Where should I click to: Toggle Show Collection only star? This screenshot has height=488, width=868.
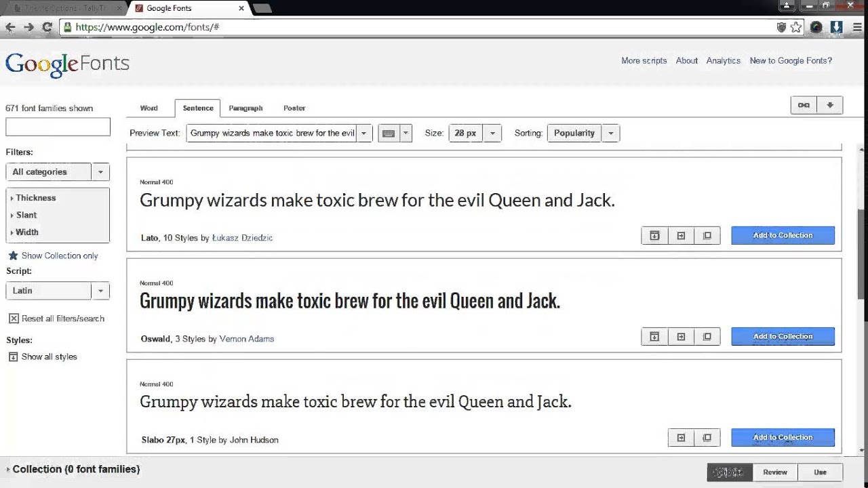[x=13, y=256]
